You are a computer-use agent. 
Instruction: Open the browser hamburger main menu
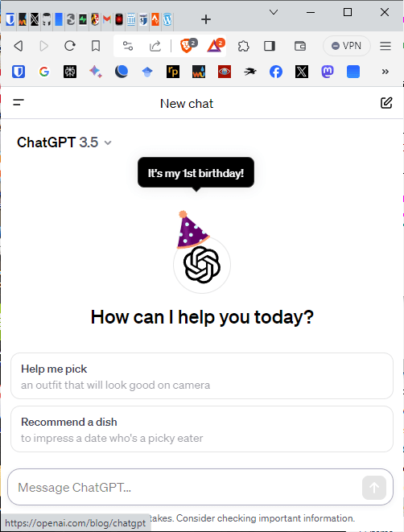[385, 46]
